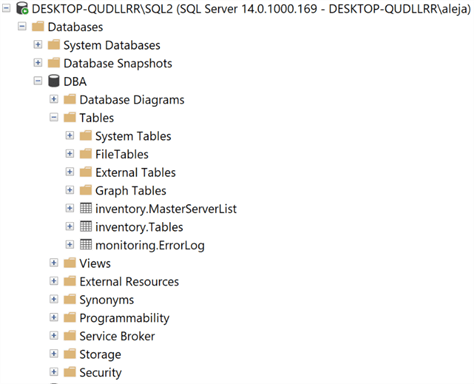
Task: Click the FileTables folder icon
Action: (86, 154)
